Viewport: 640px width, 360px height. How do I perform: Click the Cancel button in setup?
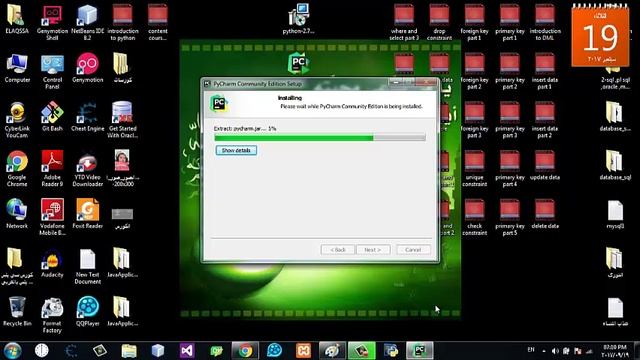pos(413,249)
